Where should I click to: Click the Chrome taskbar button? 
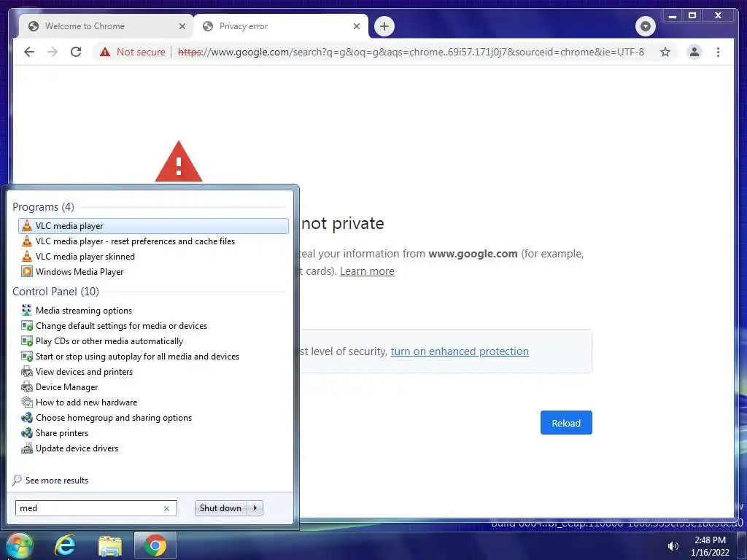[155, 545]
